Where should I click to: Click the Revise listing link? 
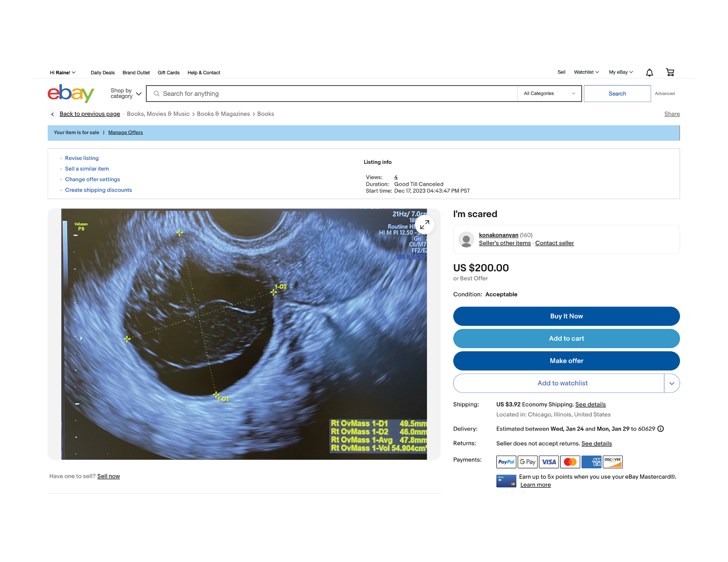(x=82, y=158)
